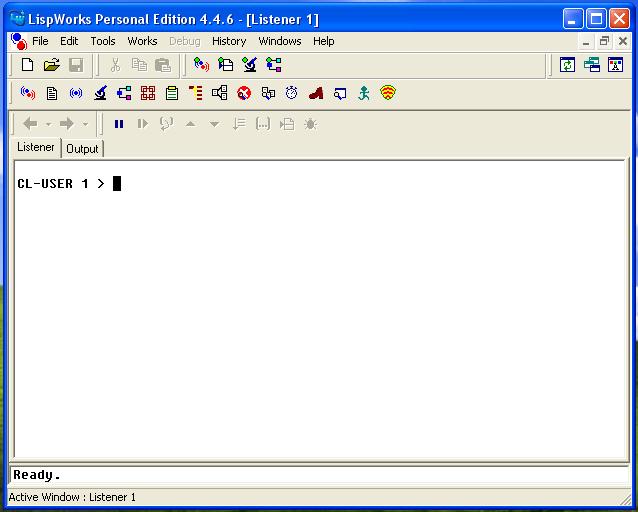Close the inner Listener 1 window from the menu bar
Screen dimensions: 638x512
point(623,41)
